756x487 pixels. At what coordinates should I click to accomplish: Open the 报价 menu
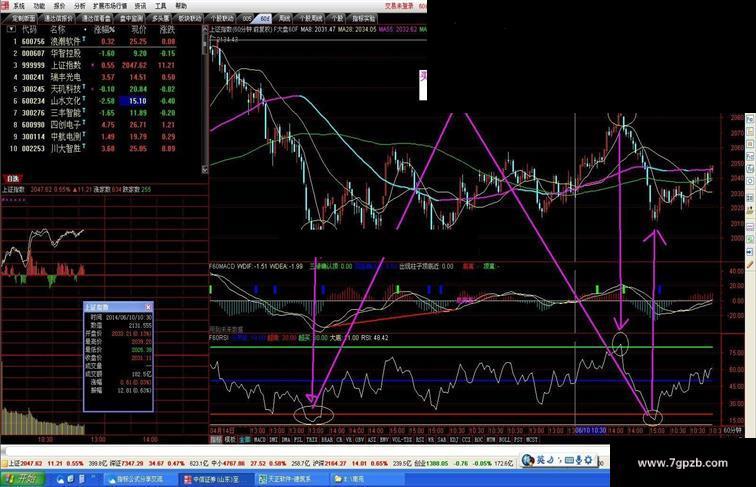point(59,6)
